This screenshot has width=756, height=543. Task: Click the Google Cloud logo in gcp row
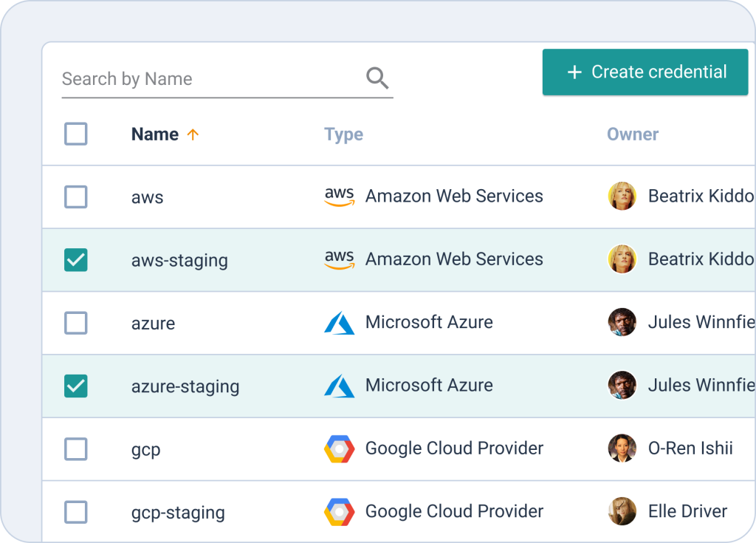[339, 449]
